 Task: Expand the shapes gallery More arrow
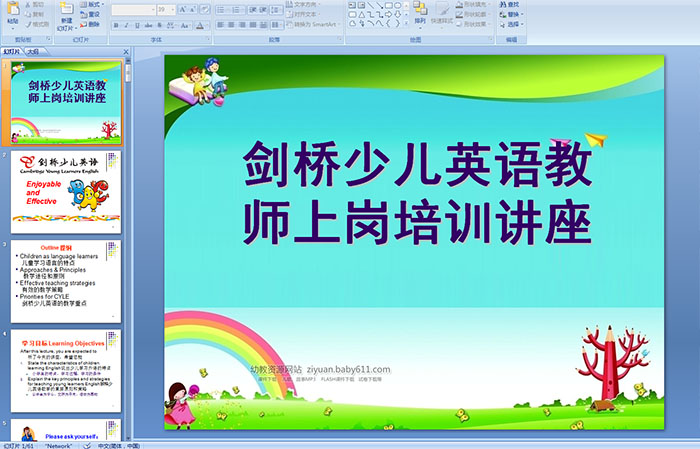pyautogui.click(x=406, y=23)
